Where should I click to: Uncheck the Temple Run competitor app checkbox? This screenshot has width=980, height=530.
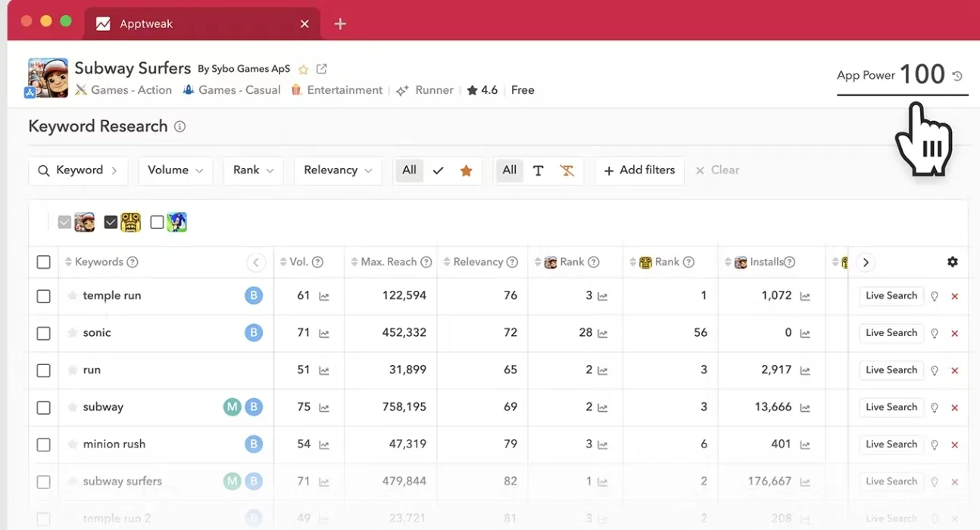coord(111,222)
